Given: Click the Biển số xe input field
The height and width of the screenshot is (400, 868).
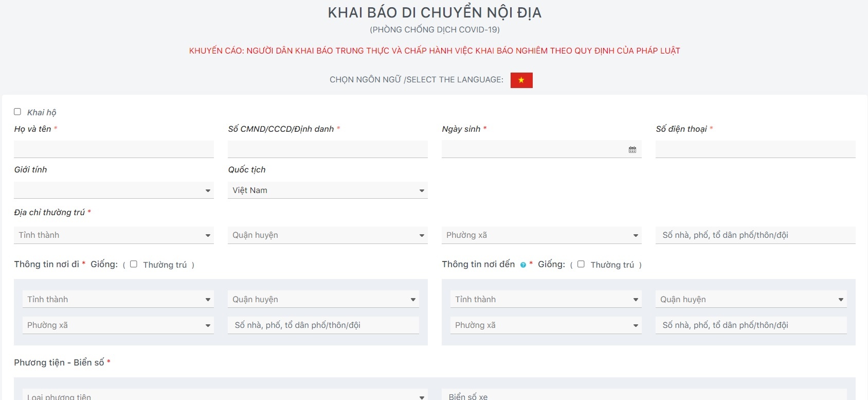Looking at the screenshot, I should click(x=644, y=395).
